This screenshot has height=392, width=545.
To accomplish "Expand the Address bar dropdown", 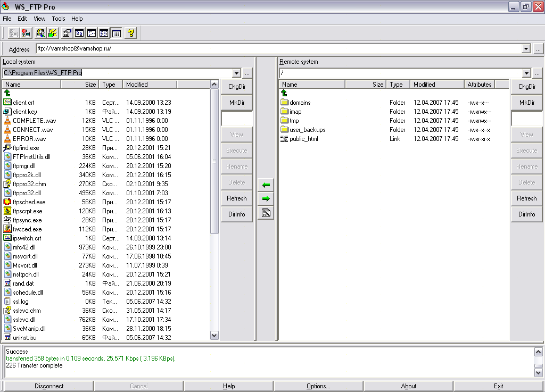I will 526,49.
